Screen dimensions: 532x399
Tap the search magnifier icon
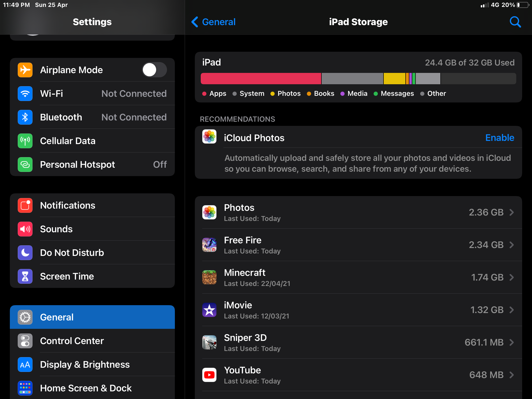click(515, 22)
